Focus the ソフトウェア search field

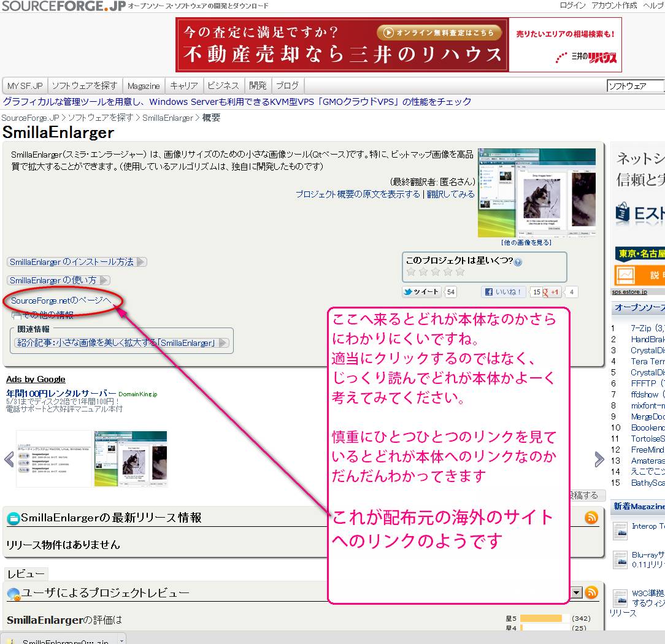(x=635, y=86)
